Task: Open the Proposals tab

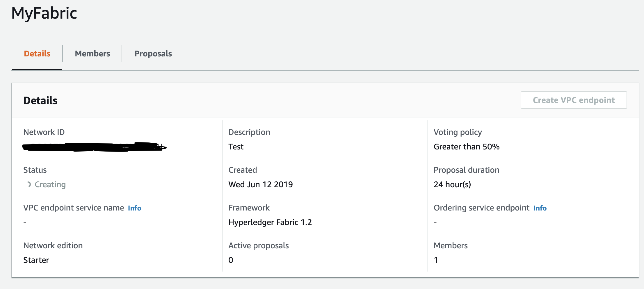Action: tap(153, 54)
